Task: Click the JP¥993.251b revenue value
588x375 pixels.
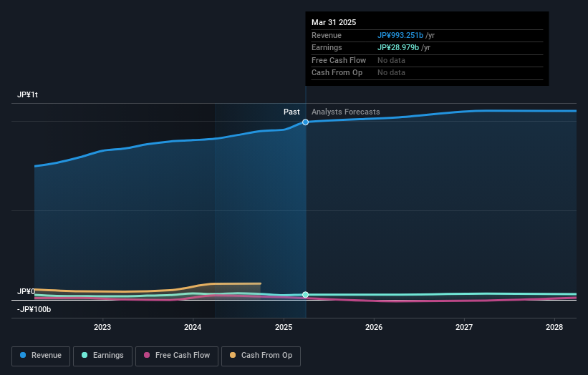Action: tap(400, 35)
